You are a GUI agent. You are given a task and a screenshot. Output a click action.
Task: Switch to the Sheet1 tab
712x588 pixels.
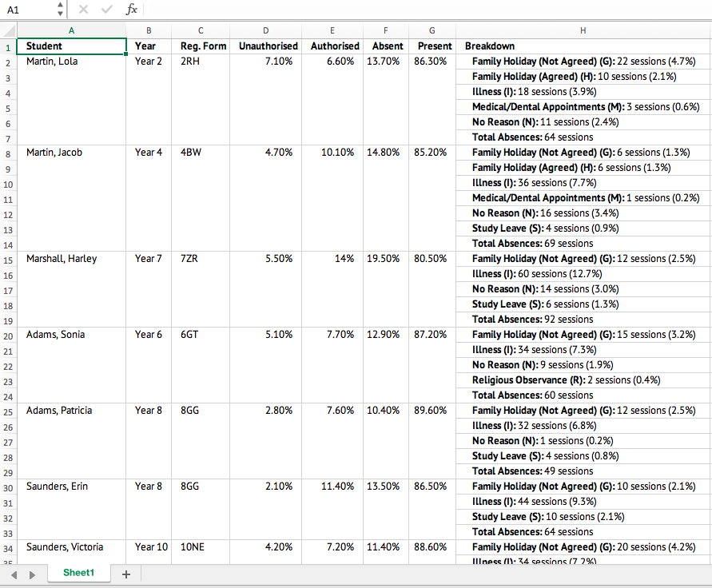[x=78, y=573]
